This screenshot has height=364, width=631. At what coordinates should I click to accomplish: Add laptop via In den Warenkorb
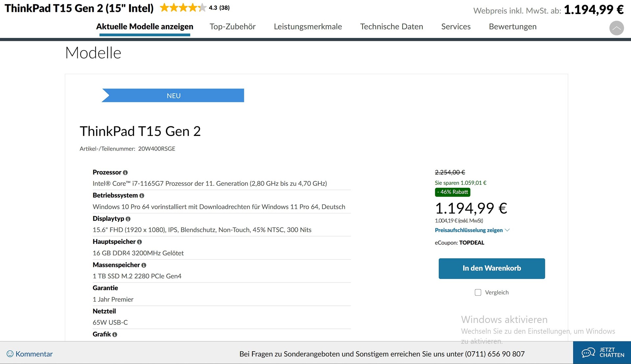click(492, 268)
